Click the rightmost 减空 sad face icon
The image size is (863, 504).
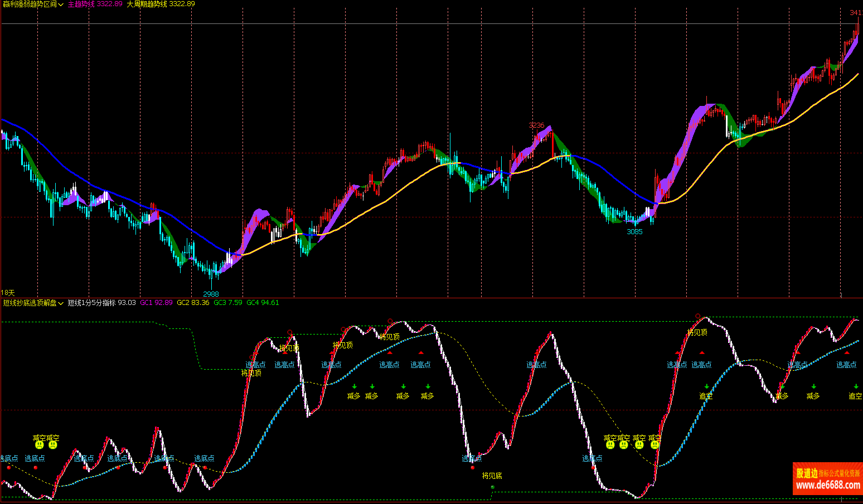pyautogui.click(x=654, y=445)
